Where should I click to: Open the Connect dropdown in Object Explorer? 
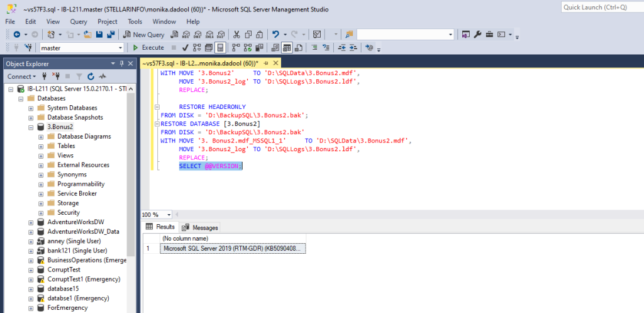[21, 76]
